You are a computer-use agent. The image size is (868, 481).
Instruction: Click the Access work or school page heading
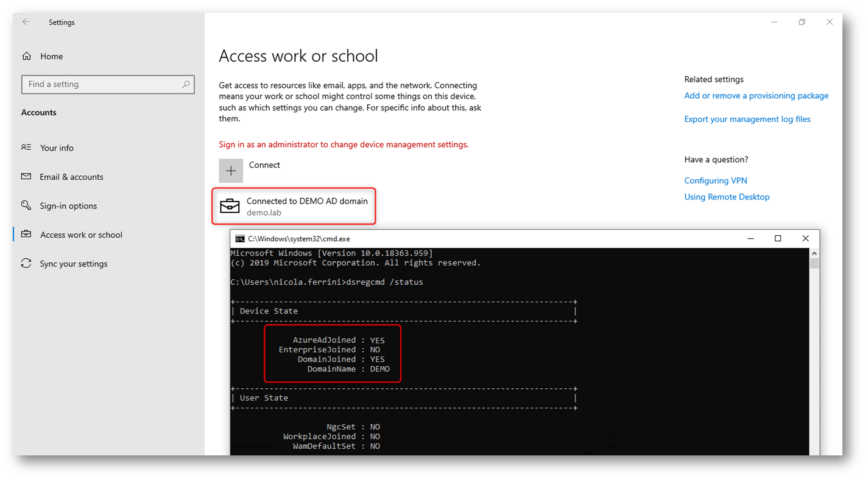click(298, 56)
